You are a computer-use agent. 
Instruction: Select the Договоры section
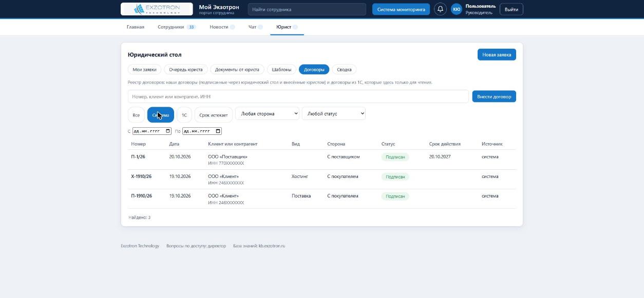314,69
